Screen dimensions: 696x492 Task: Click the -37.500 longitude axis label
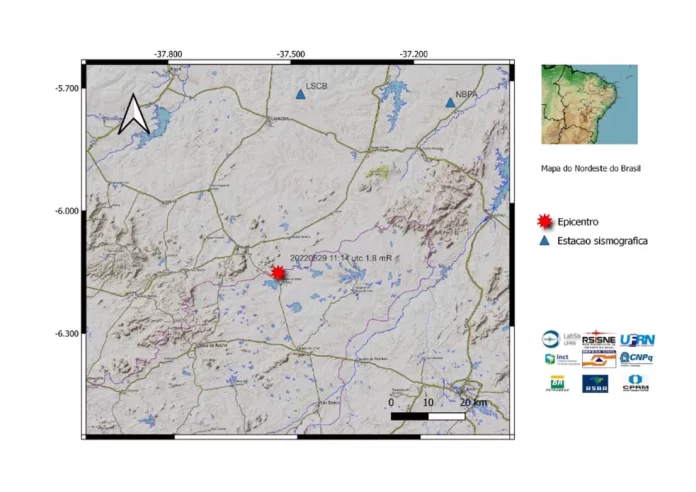pos(291,53)
